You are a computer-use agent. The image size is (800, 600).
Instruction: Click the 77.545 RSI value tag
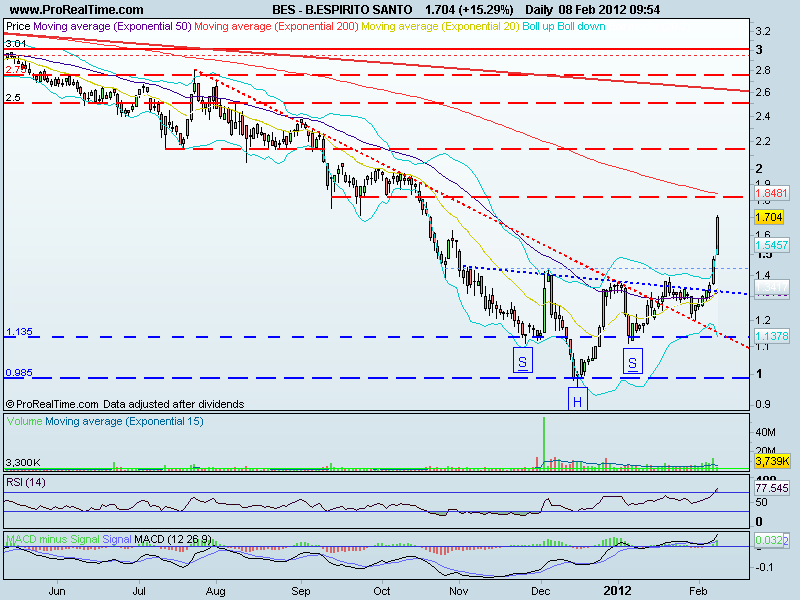772,488
